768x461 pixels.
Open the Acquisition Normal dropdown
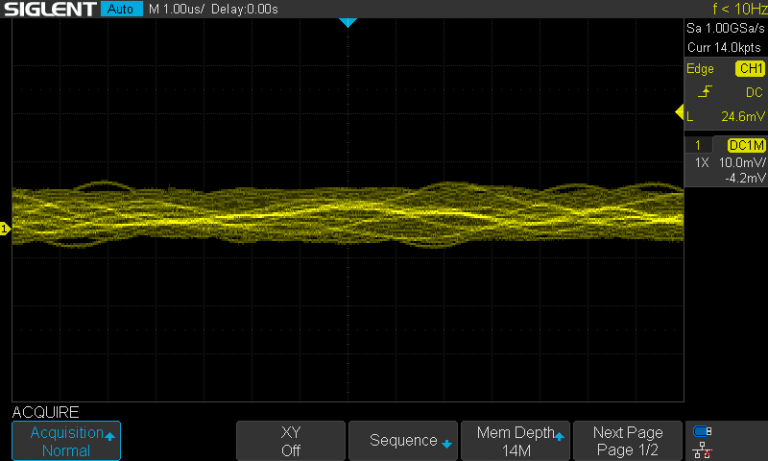(66, 441)
